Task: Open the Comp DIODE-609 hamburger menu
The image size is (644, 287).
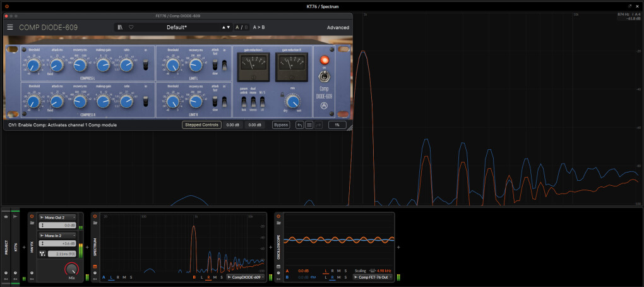Action: coord(10,27)
